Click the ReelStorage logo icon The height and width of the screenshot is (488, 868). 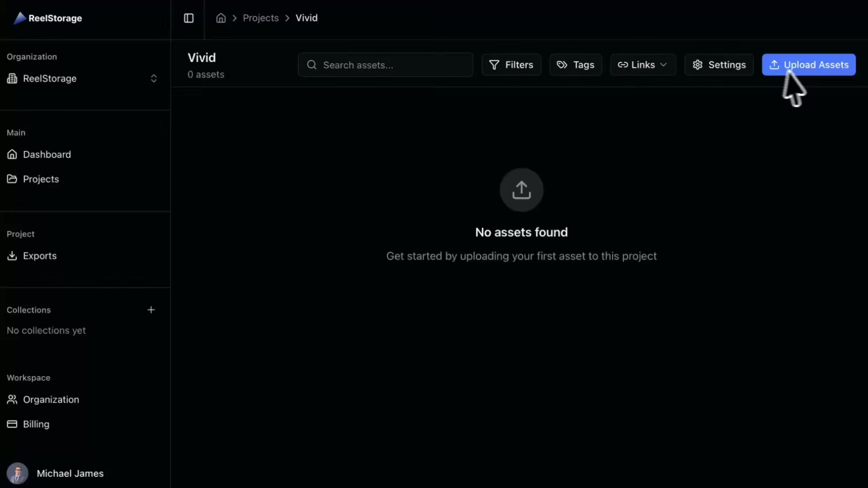coord(19,18)
